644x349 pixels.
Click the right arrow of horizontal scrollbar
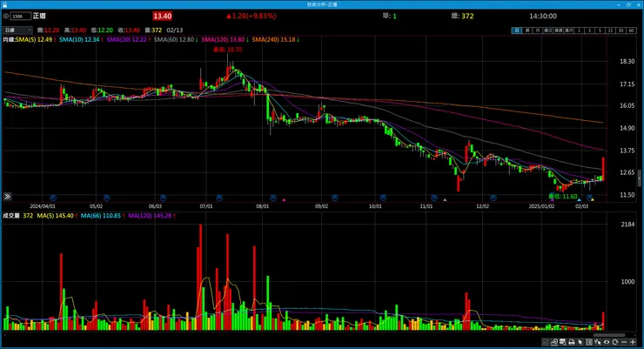635,335
